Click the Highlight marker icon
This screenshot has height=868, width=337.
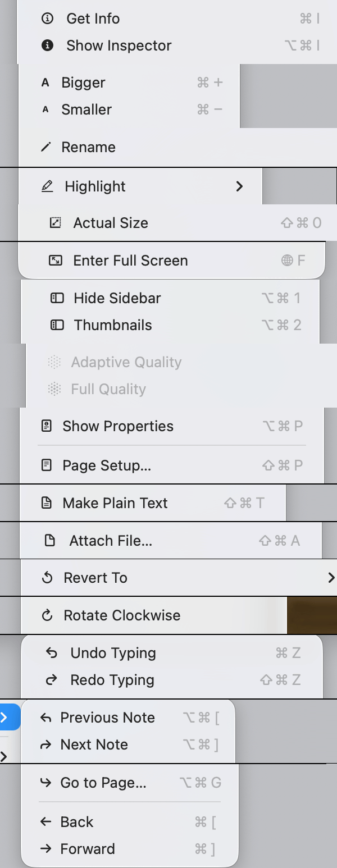click(x=48, y=186)
